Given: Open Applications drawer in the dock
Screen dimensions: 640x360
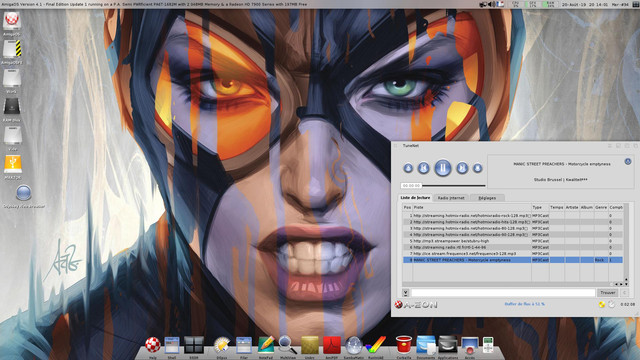Looking at the screenshot, I should [x=448, y=345].
